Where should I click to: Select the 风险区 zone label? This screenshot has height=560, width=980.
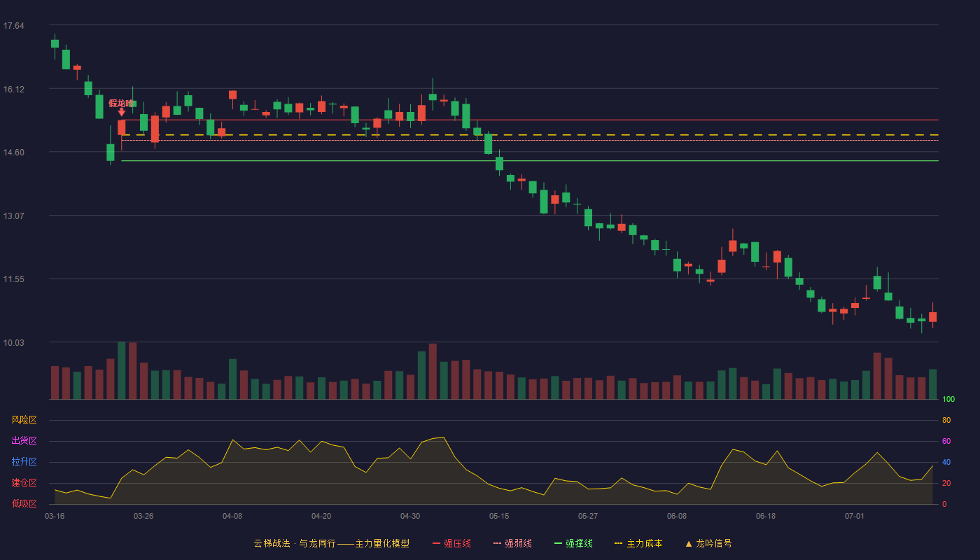pos(24,420)
